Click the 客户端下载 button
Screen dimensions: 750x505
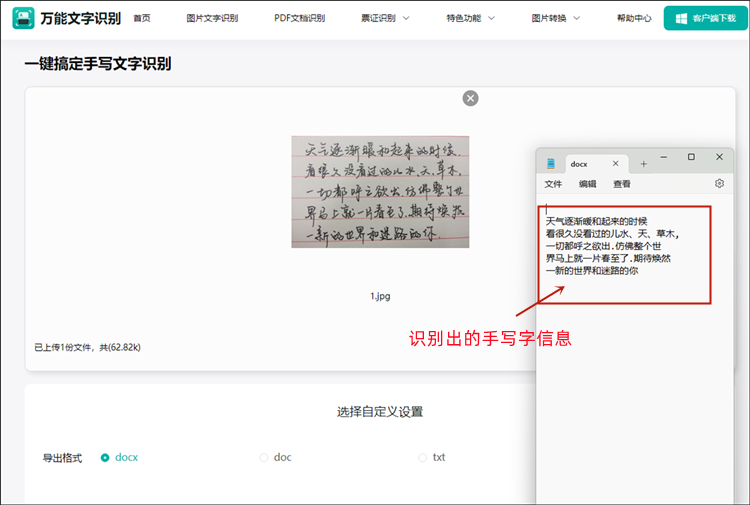tap(705, 18)
